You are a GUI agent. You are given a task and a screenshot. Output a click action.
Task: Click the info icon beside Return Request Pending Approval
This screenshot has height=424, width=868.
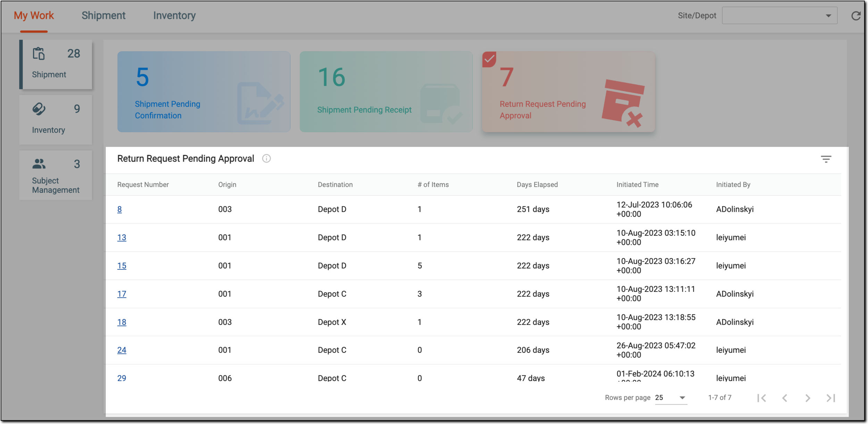266,158
